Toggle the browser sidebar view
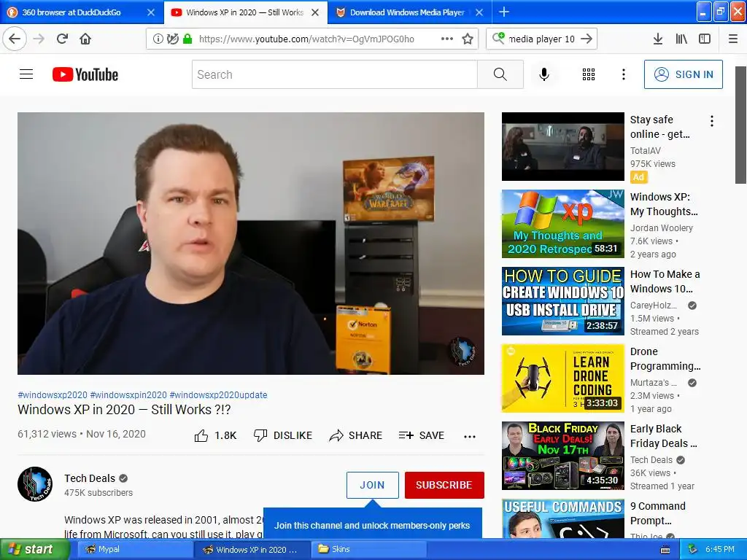This screenshot has width=747, height=560. tap(705, 39)
